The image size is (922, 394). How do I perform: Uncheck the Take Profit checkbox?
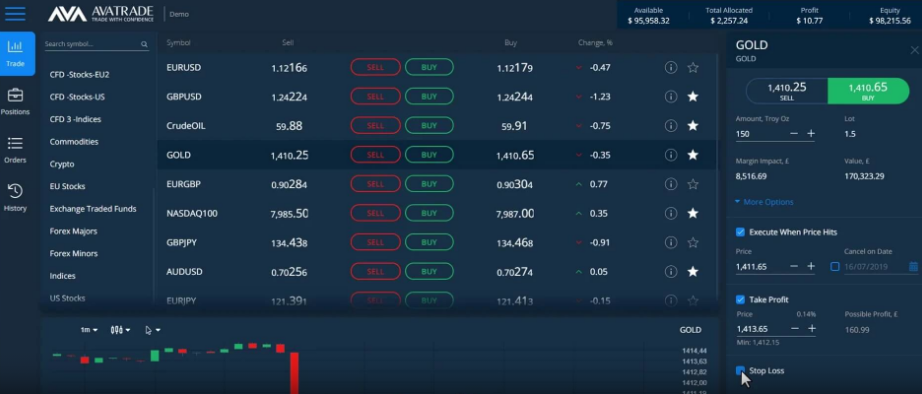coord(740,300)
